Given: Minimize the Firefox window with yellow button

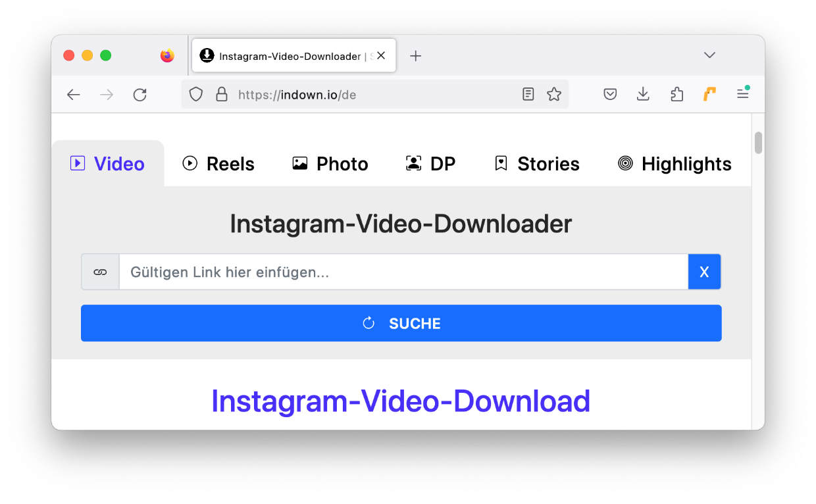Looking at the screenshot, I should coord(87,55).
